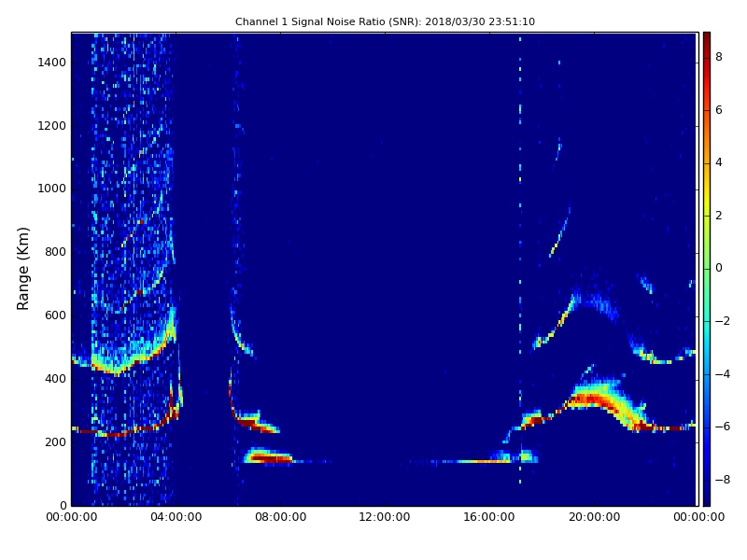Click the 'Range (Km)' y-axis label

tap(22, 269)
